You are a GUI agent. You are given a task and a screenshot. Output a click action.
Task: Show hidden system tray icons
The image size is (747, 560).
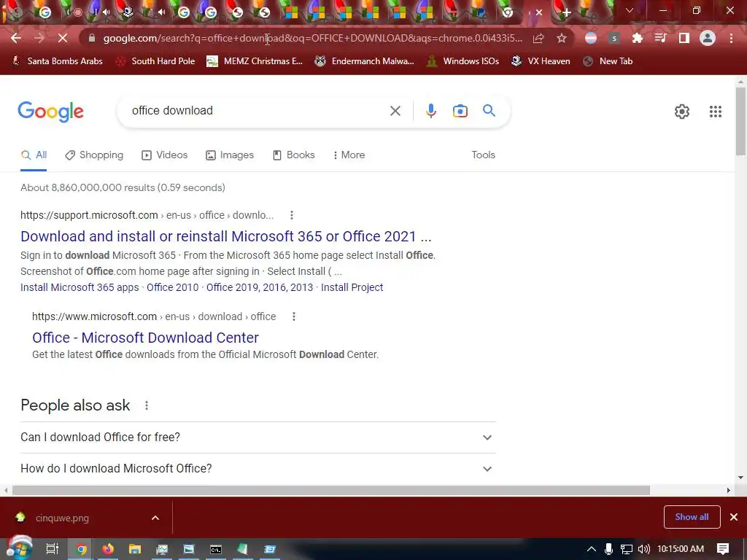pos(591,549)
